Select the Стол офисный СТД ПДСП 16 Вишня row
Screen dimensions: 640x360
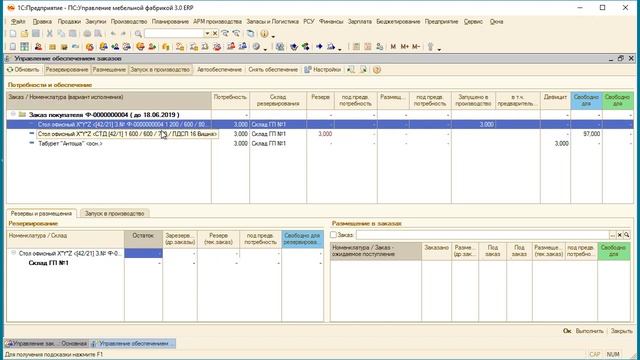[320, 134]
